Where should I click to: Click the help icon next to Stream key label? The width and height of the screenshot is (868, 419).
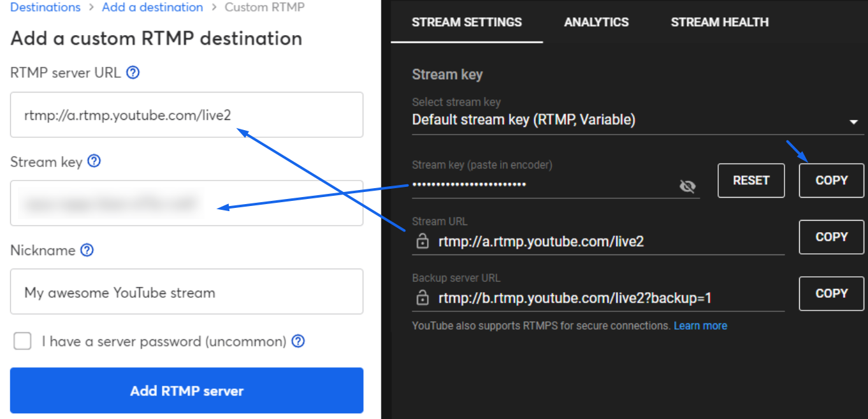[x=94, y=161]
